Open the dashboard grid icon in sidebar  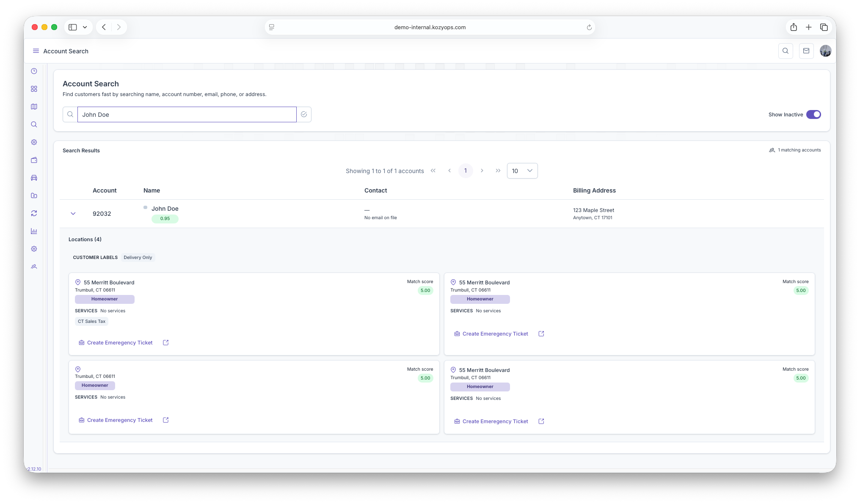[34, 89]
